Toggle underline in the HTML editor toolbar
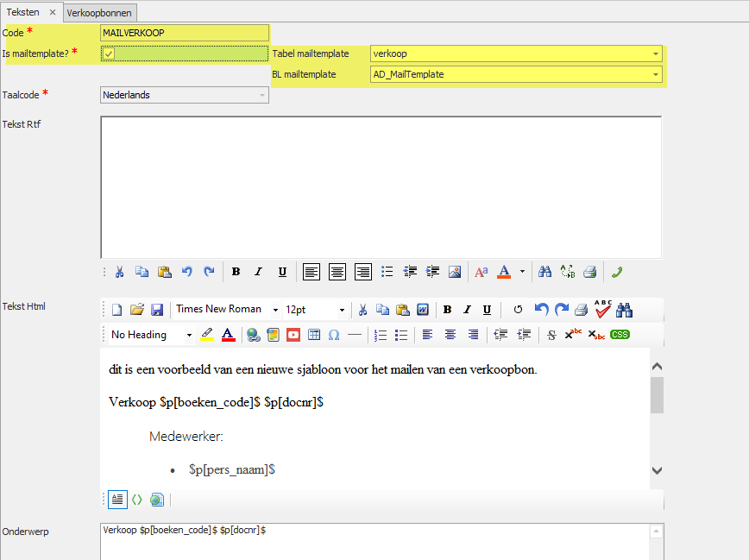 tap(488, 310)
